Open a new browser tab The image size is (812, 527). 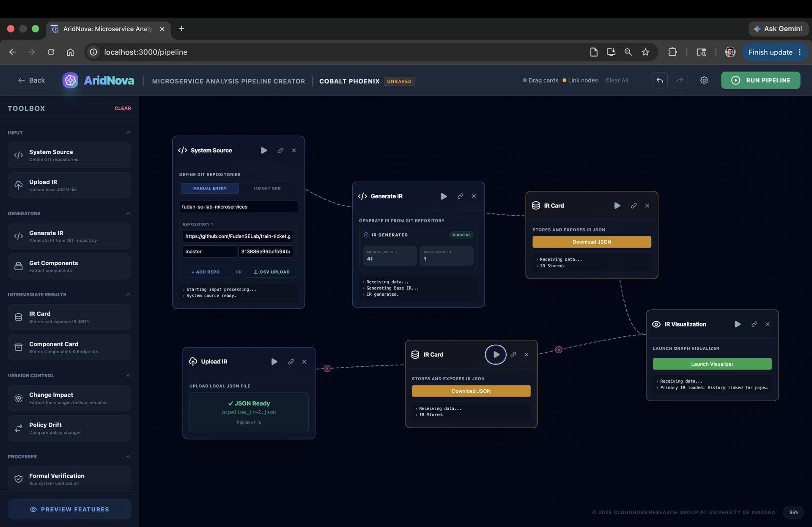[181, 28]
